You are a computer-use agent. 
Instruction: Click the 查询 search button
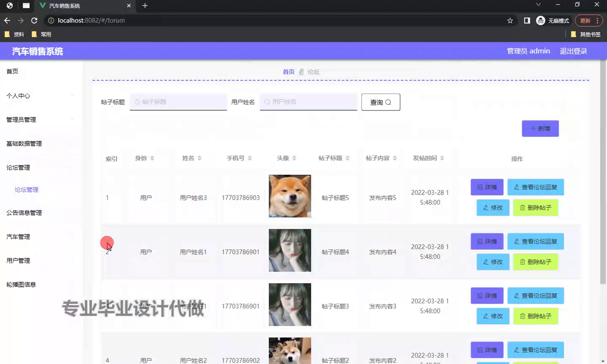coord(381,102)
